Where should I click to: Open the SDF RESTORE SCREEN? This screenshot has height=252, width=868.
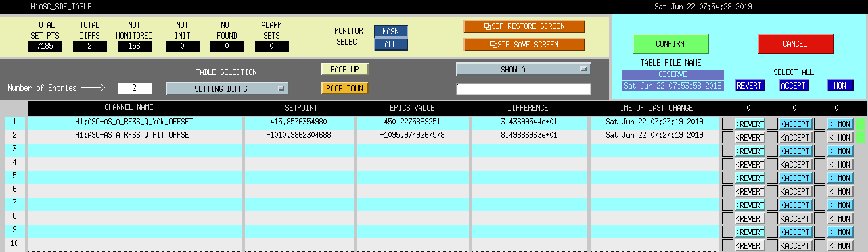click(x=524, y=26)
